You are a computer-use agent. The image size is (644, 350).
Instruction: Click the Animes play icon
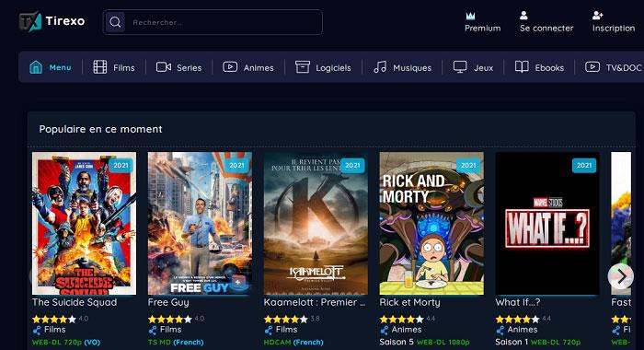[x=230, y=66]
